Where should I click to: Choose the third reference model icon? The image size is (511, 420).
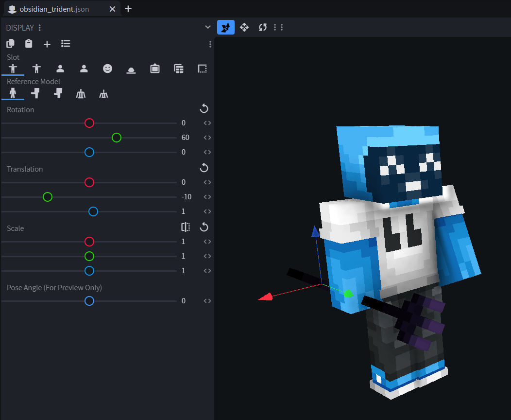tap(58, 93)
